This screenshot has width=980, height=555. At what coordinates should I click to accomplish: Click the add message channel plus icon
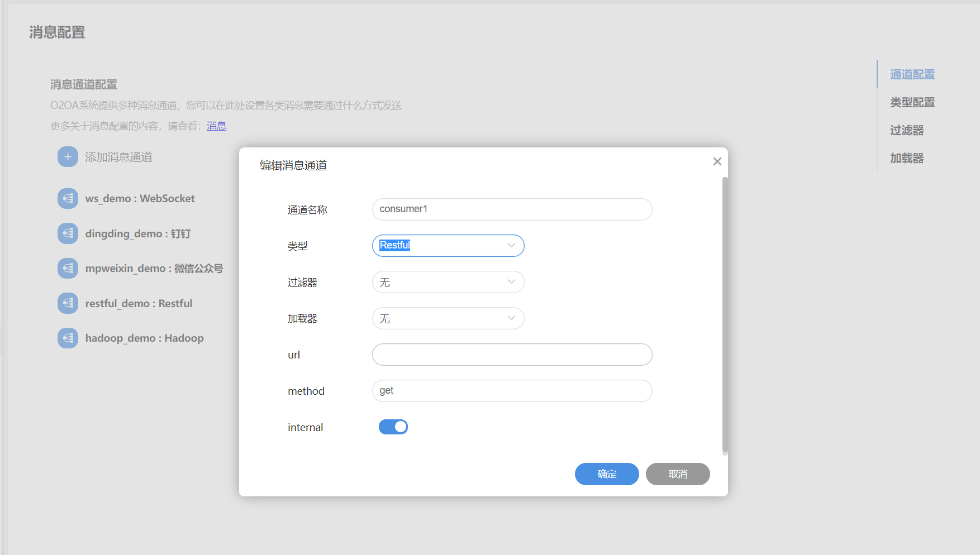pos(68,157)
